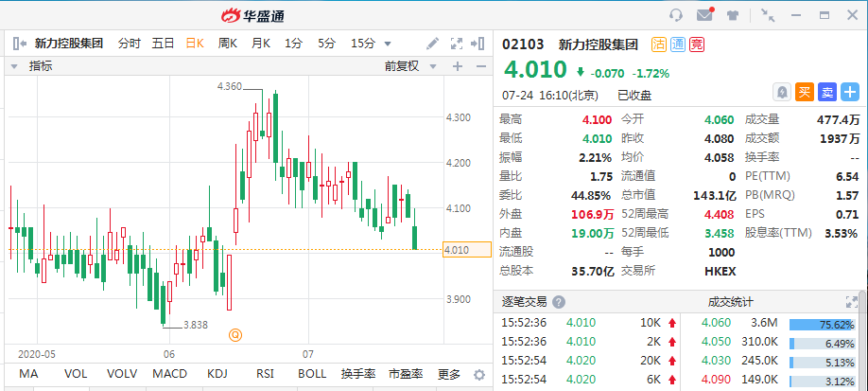This screenshot has height=391, width=868.
Task: Toggle the VOL indicator
Action: 76,374
